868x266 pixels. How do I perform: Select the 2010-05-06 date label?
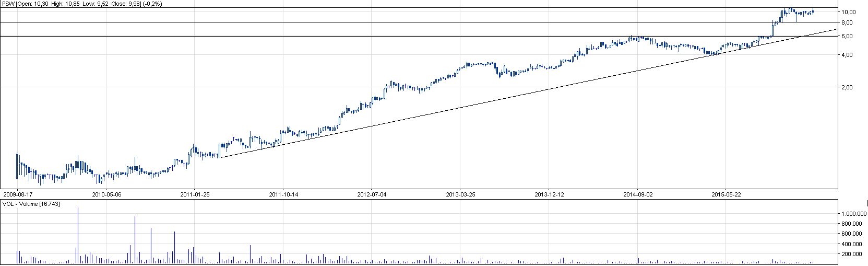pos(106,194)
